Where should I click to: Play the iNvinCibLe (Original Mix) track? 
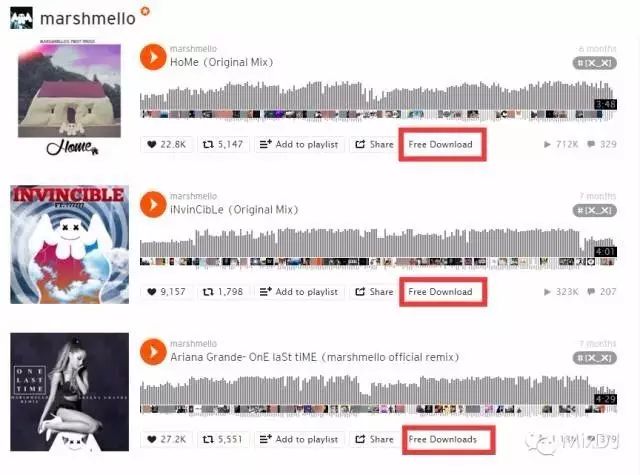[x=153, y=204]
